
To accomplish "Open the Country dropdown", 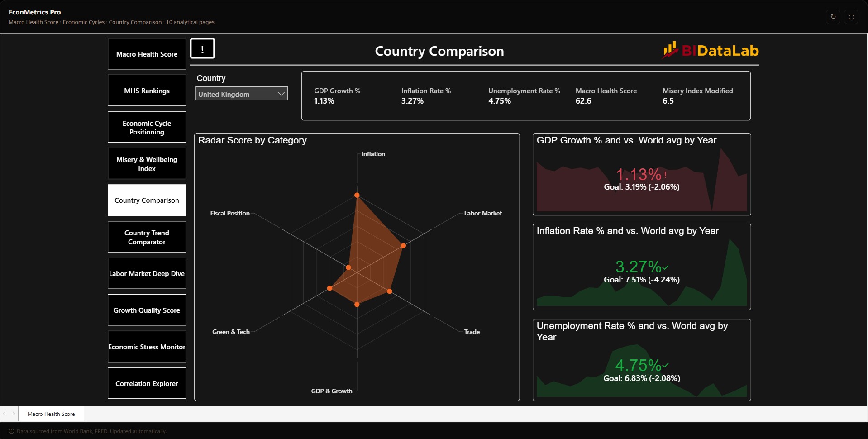I will click(x=241, y=94).
